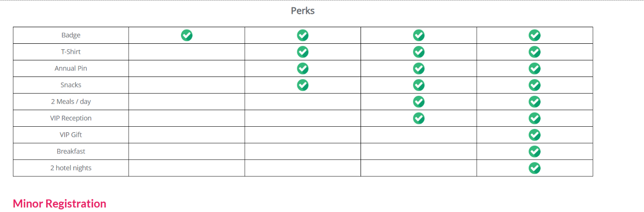Image resolution: width=644 pixels, height=212 pixels.
Task: Click the 2 hotel nights label
Action: point(71,168)
